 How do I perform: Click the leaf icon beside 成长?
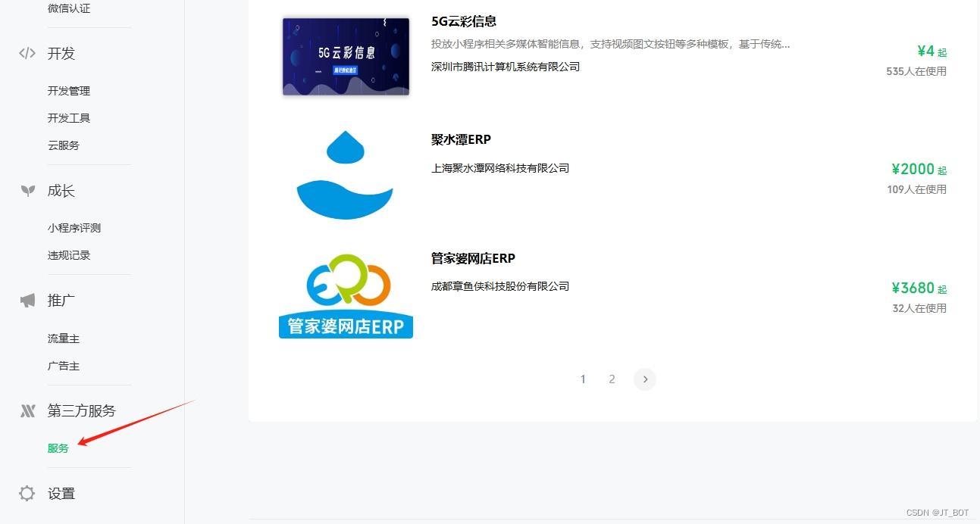coord(27,191)
